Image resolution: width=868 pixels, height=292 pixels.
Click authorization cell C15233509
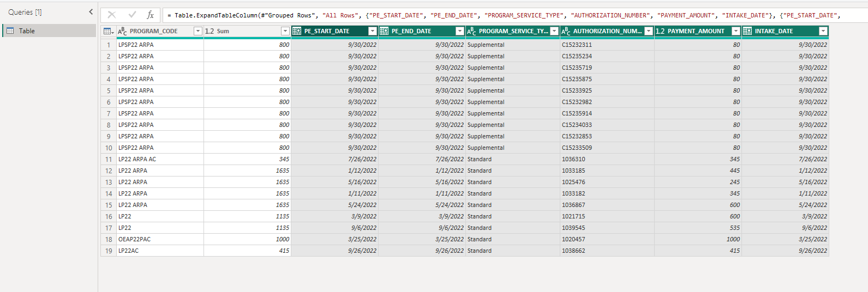(607, 148)
